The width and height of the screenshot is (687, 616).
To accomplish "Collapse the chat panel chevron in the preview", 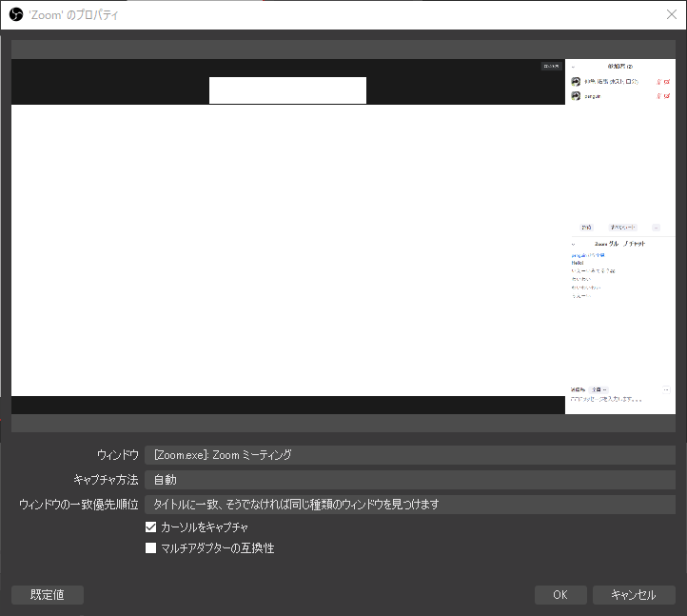I will (573, 244).
